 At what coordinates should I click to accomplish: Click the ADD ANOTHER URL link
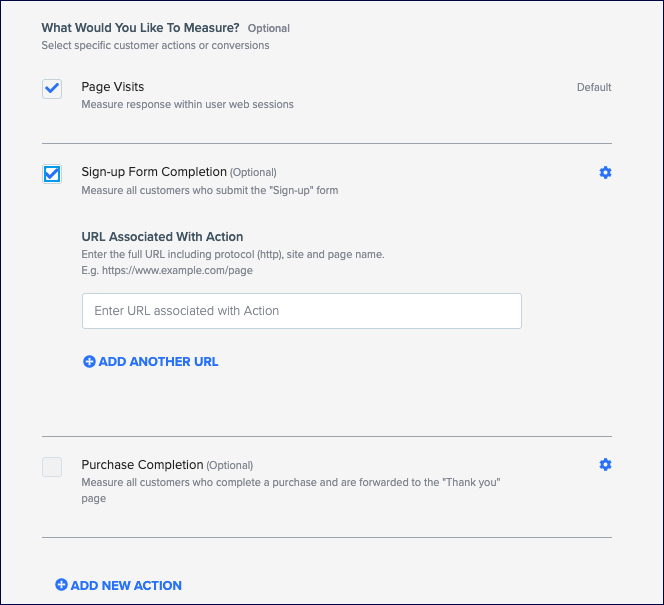[151, 362]
